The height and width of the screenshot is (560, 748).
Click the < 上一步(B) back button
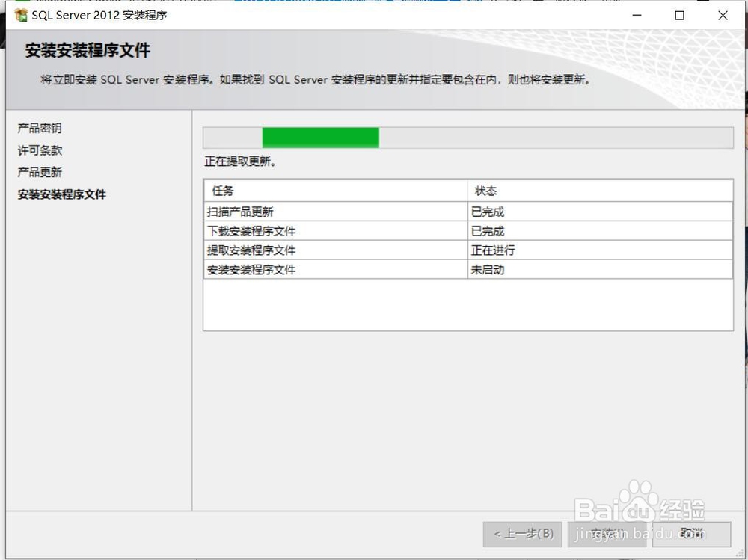[523, 534]
